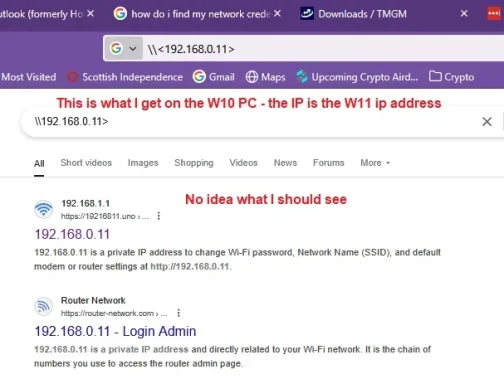Select the Shopping search tab
This screenshot has height=384, width=504.
(x=194, y=163)
